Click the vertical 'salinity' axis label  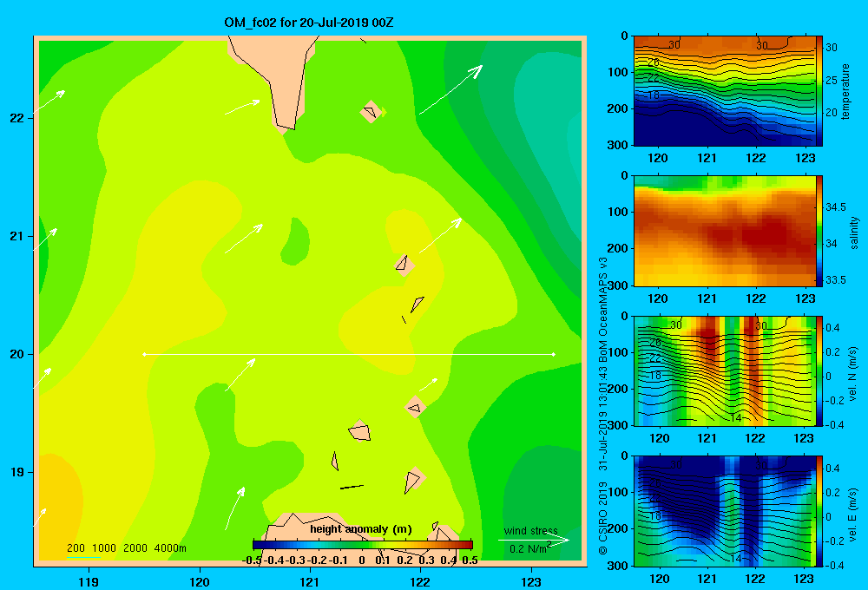click(854, 233)
